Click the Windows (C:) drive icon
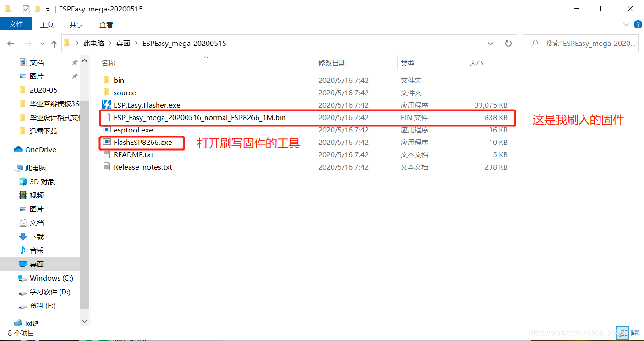This screenshot has height=341, width=644. (x=23, y=278)
